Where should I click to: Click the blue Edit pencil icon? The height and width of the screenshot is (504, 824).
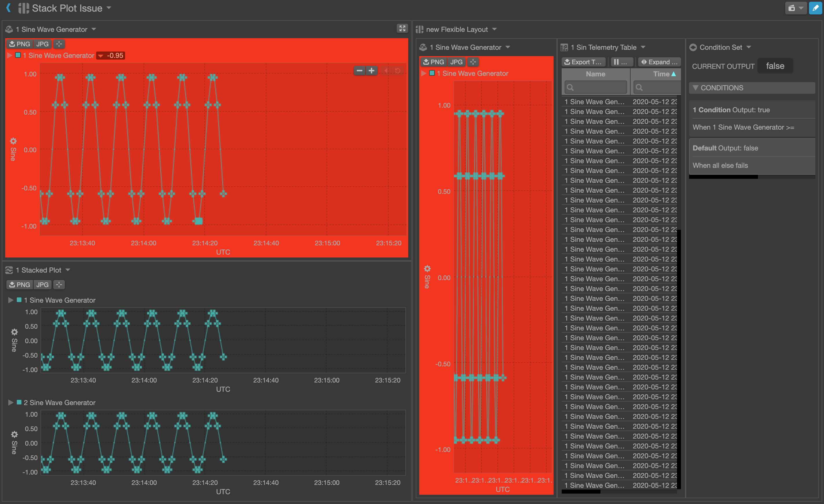pos(815,8)
